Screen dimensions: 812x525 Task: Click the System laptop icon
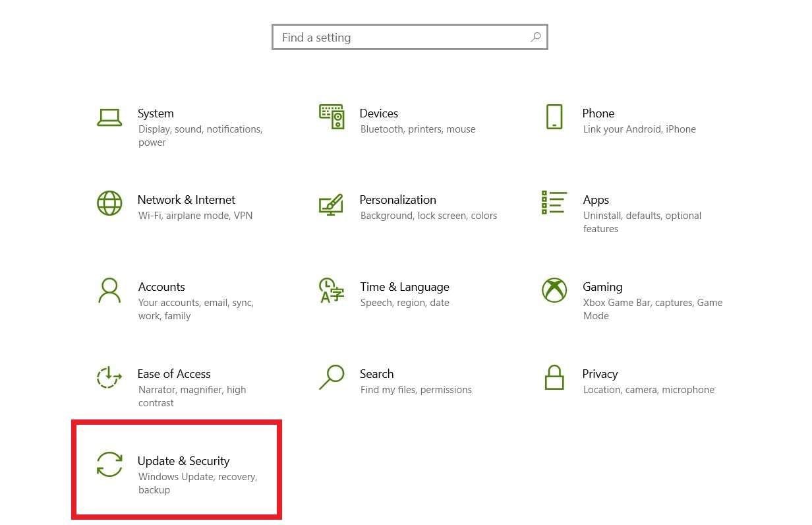point(109,117)
